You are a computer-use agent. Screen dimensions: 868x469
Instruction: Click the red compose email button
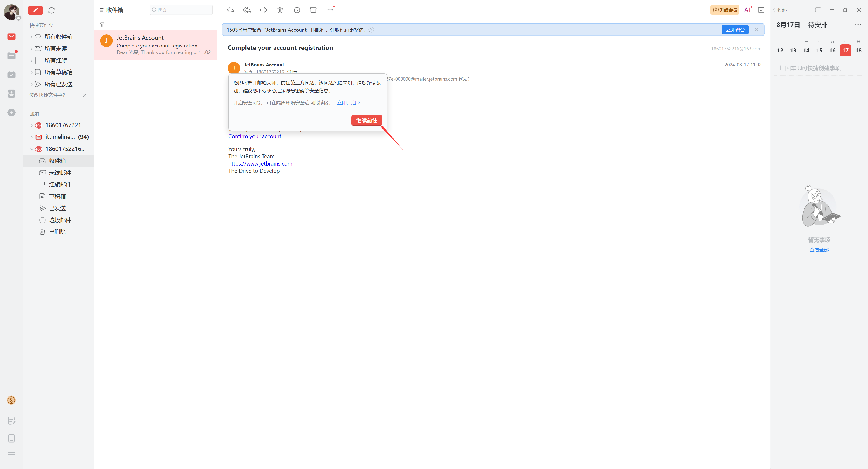pos(35,10)
